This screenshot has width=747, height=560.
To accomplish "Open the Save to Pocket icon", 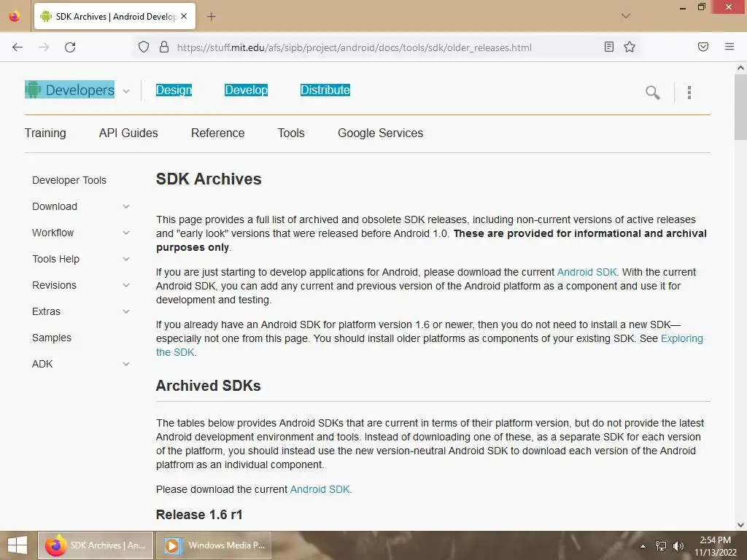I will 703,47.
